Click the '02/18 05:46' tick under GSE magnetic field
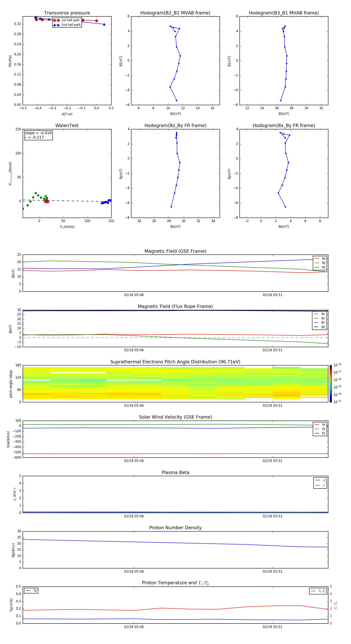Screen dimensions: 351x644 click(134, 295)
